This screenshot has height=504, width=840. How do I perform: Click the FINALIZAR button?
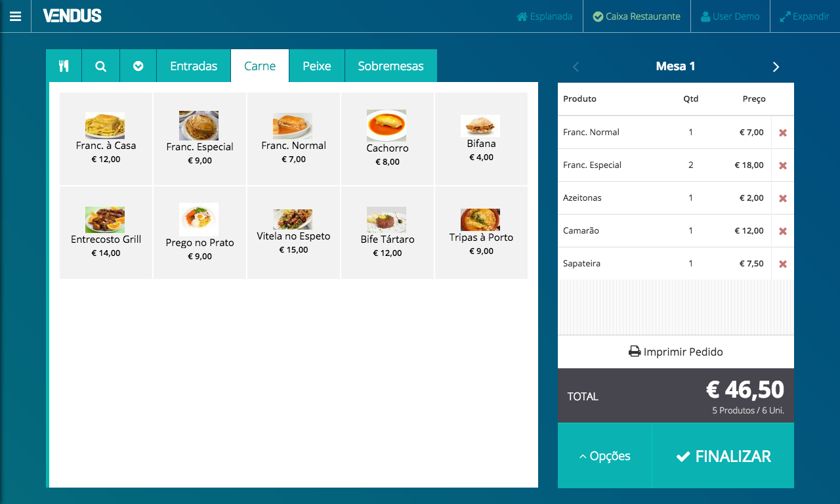(723, 456)
